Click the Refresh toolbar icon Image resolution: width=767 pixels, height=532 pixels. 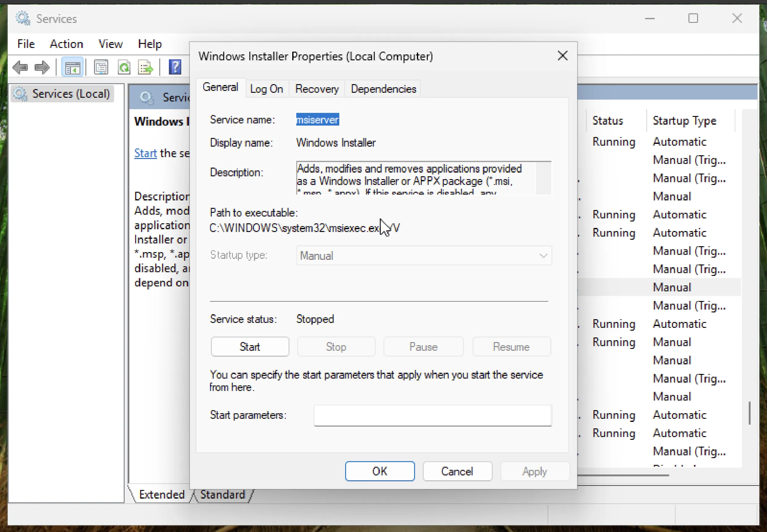tap(124, 68)
